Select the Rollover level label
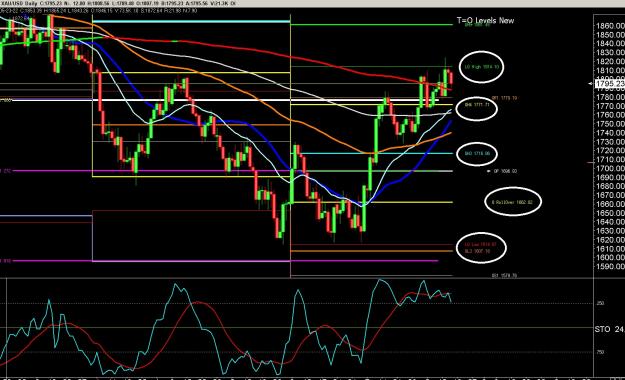 (x=512, y=202)
